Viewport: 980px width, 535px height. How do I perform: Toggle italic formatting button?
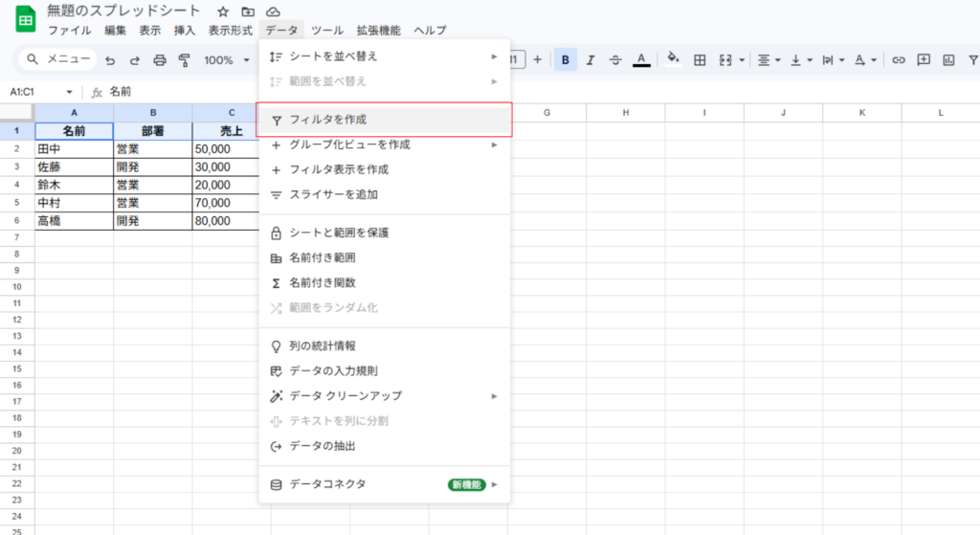(590, 60)
